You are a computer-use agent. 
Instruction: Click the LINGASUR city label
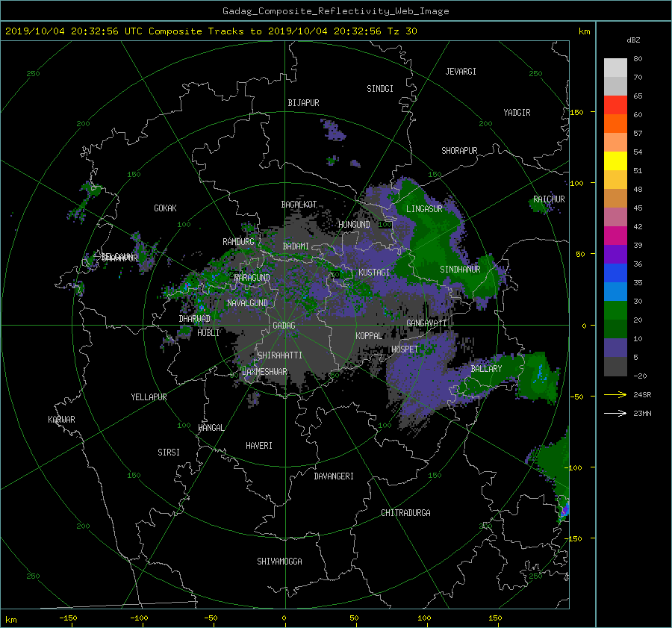pos(424,209)
